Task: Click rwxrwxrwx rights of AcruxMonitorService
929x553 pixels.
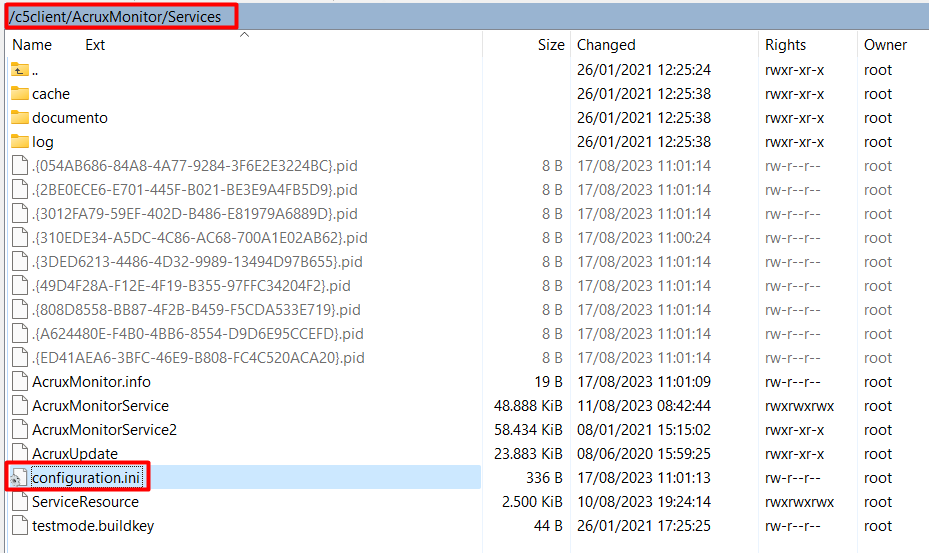Action: 799,406
